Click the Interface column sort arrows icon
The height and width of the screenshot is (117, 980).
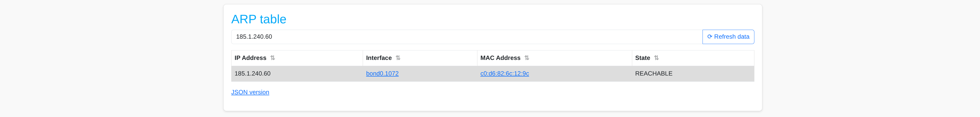click(x=398, y=58)
